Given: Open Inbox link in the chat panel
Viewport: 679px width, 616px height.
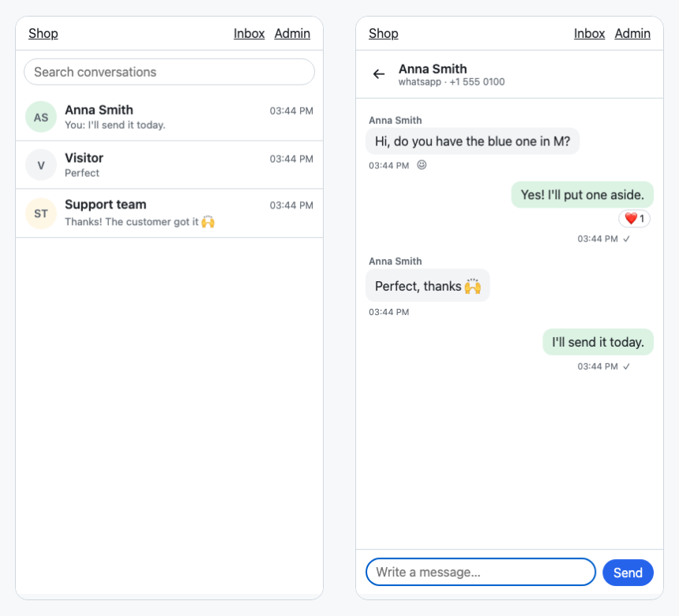Looking at the screenshot, I should coord(589,33).
